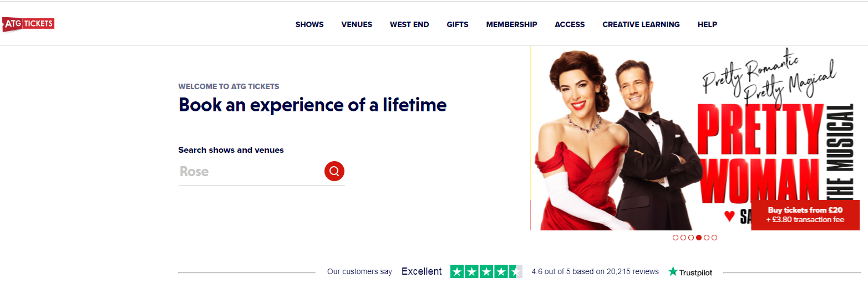Open the Shows menu
Image resolution: width=868 pixels, height=283 pixels.
coord(309,24)
